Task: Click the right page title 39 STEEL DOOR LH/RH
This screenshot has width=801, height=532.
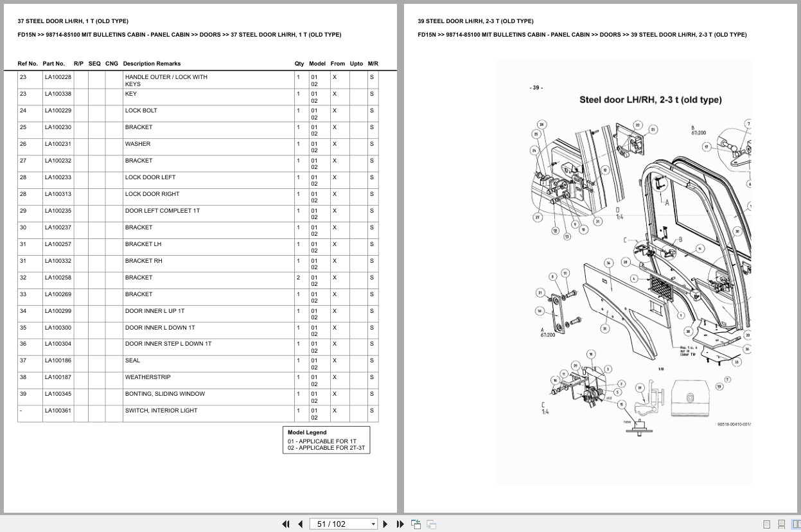Action: point(475,21)
